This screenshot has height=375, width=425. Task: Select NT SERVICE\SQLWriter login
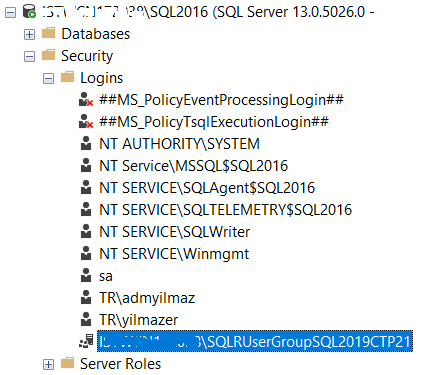click(175, 232)
